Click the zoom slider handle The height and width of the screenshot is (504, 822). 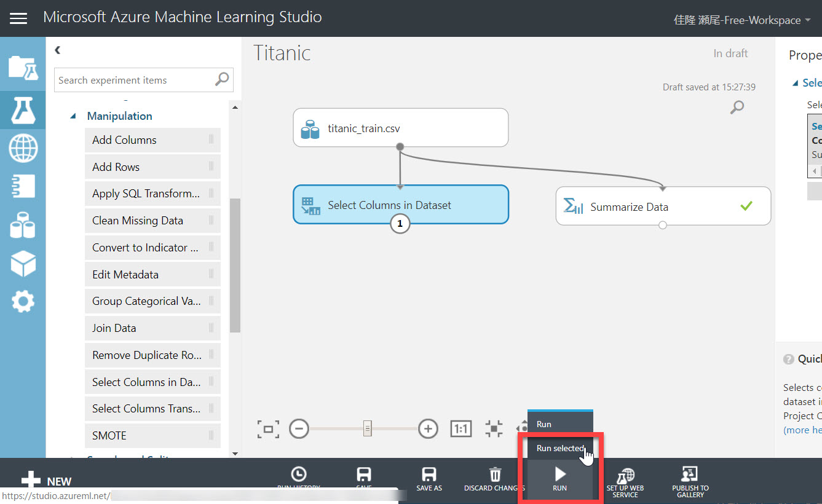[x=367, y=428]
